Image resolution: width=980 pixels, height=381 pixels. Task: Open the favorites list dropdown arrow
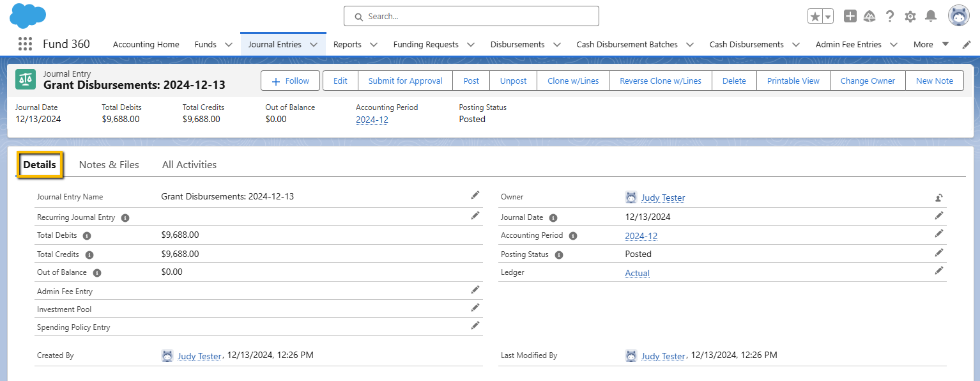point(828,17)
